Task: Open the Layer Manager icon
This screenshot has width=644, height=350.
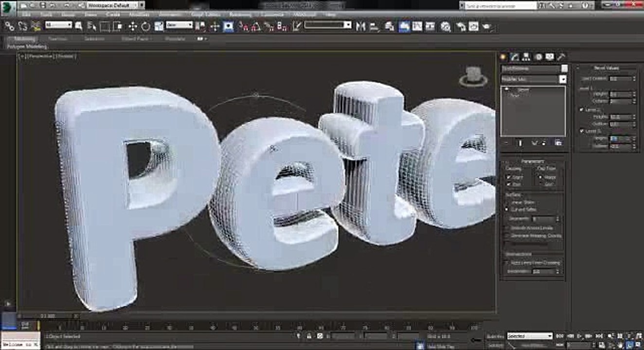Action: pyautogui.click(x=390, y=26)
